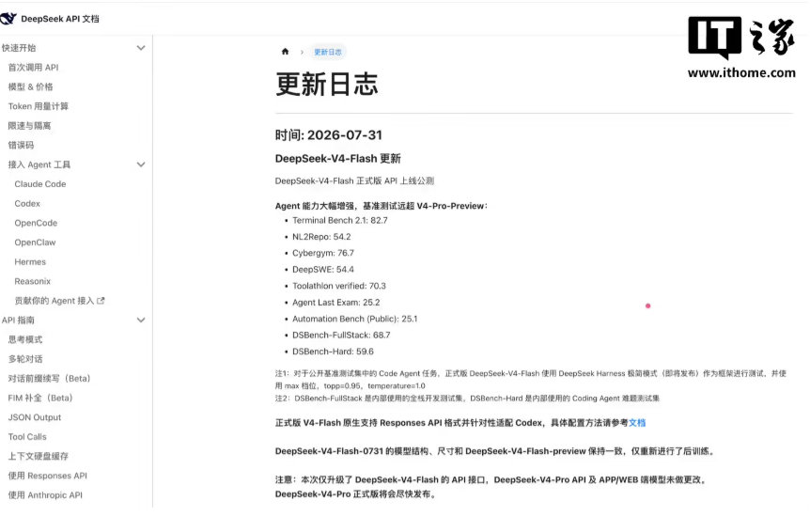Collapse the 快速开始 section chevron
The width and height of the screenshot is (810, 532).
tap(141, 48)
